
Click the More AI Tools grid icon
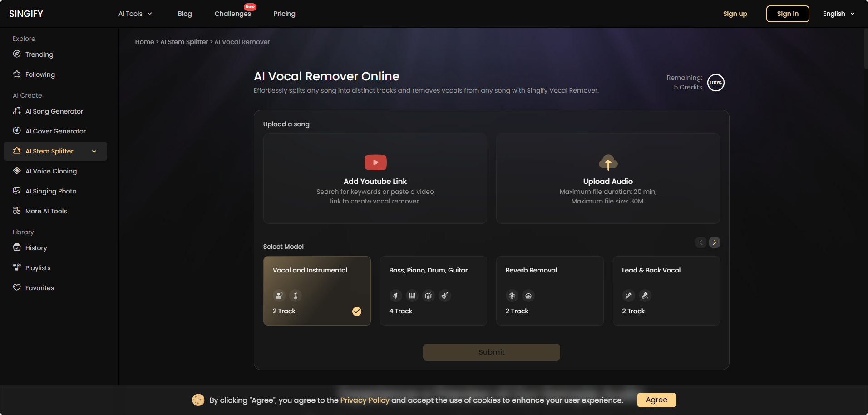17,211
